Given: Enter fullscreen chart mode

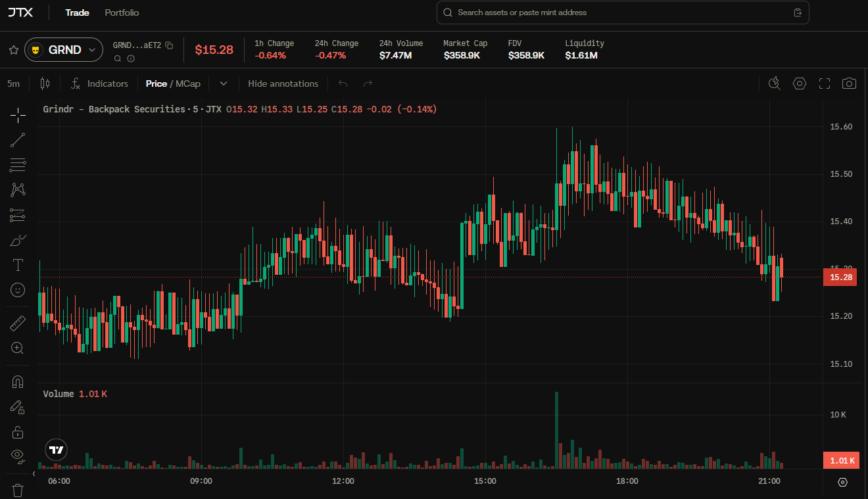Looking at the screenshot, I should (x=825, y=83).
